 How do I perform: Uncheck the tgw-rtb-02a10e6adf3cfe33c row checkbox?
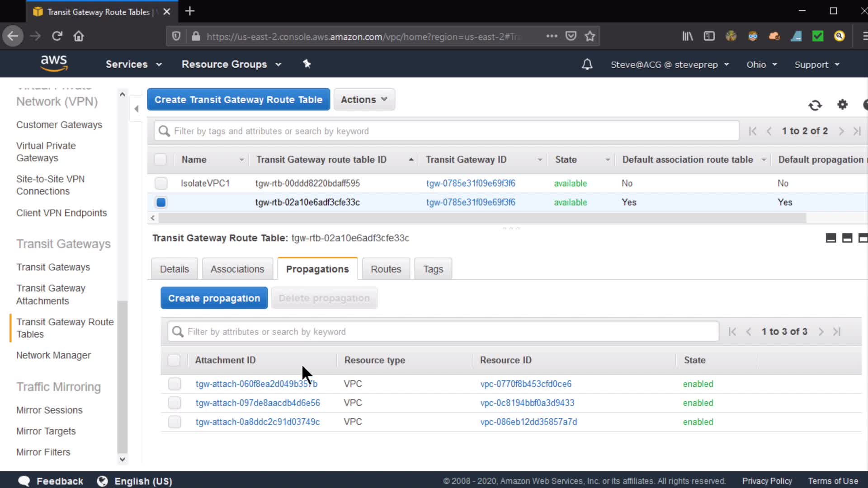(x=160, y=202)
